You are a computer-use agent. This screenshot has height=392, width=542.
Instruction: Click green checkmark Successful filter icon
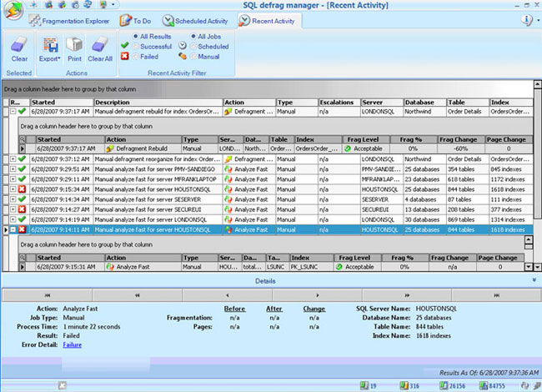point(125,45)
